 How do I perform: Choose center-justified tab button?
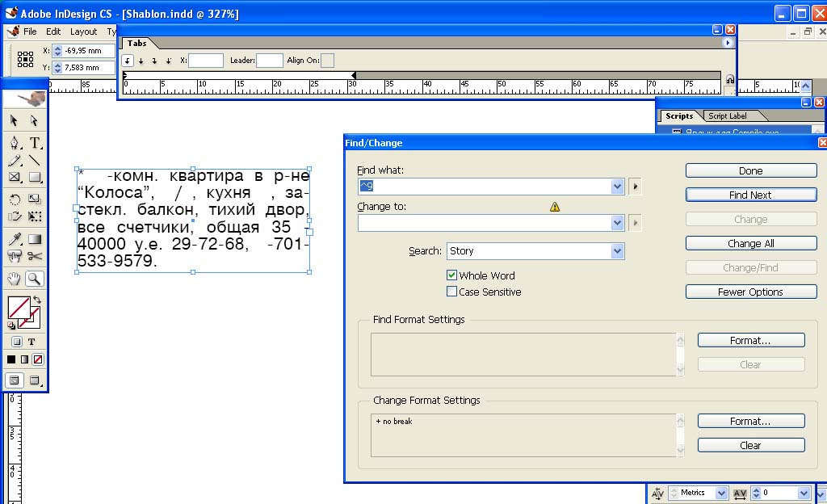141,61
